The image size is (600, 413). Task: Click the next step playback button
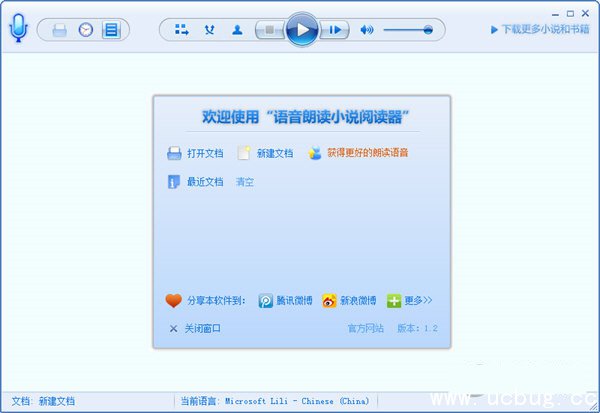tap(336, 30)
